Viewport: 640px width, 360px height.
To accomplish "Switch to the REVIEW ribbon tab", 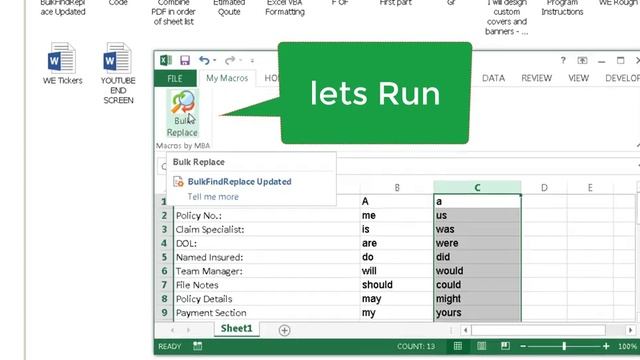I will tap(536, 78).
